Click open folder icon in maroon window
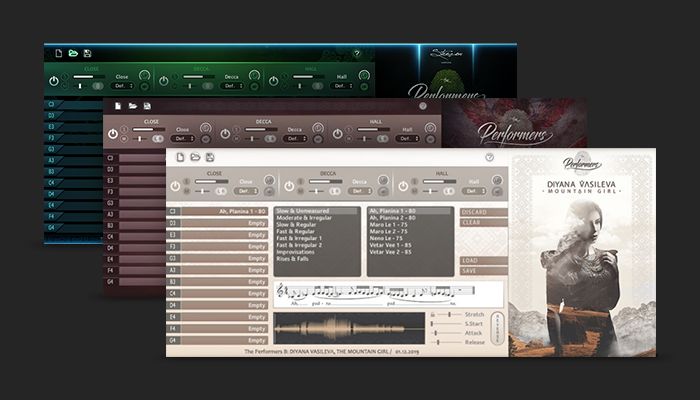Viewport: 700px width, 400px height. (x=133, y=106)
